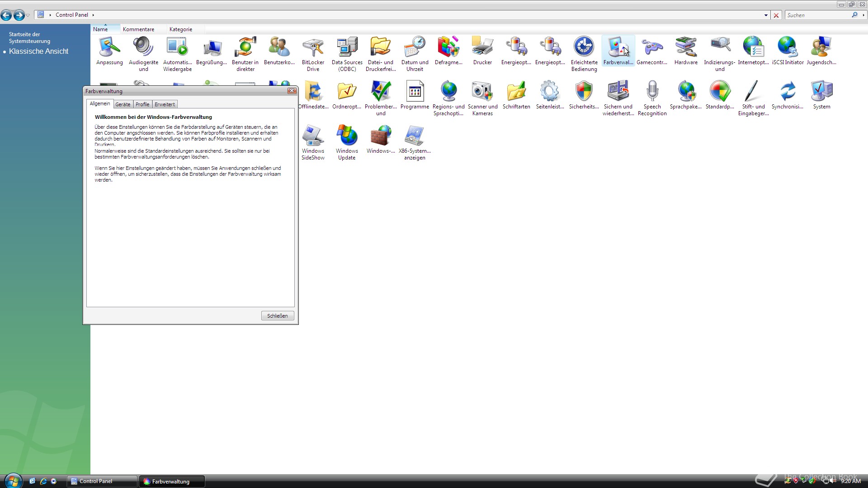Open Indizierungsoptionen icon
The width and height of the screenshot is (868, 488).
pyautogui.click(x=720, y=54)
